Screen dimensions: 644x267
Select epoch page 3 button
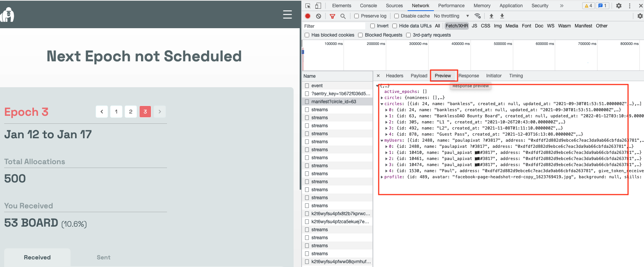point(145,112)
